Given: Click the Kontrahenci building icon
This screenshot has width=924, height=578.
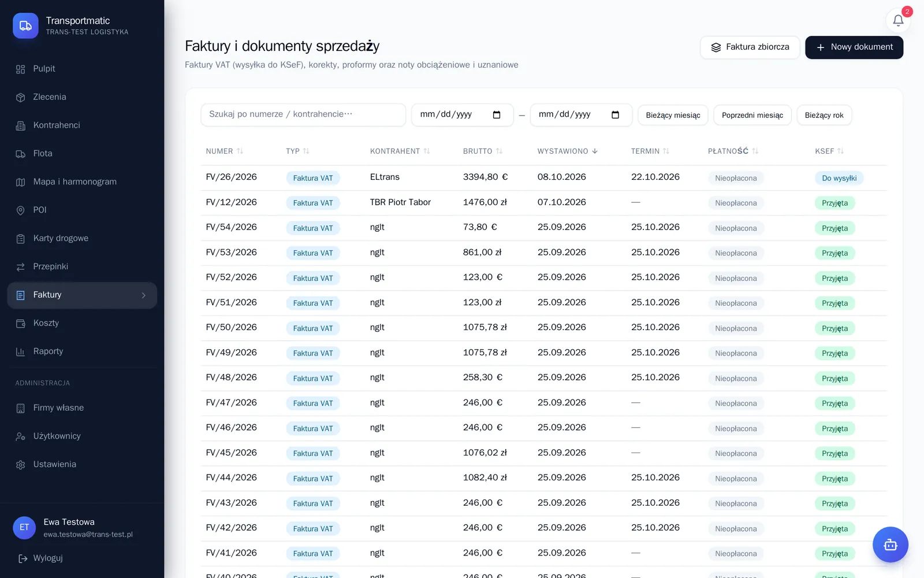Looking at the screenshot, I should 21,125.
